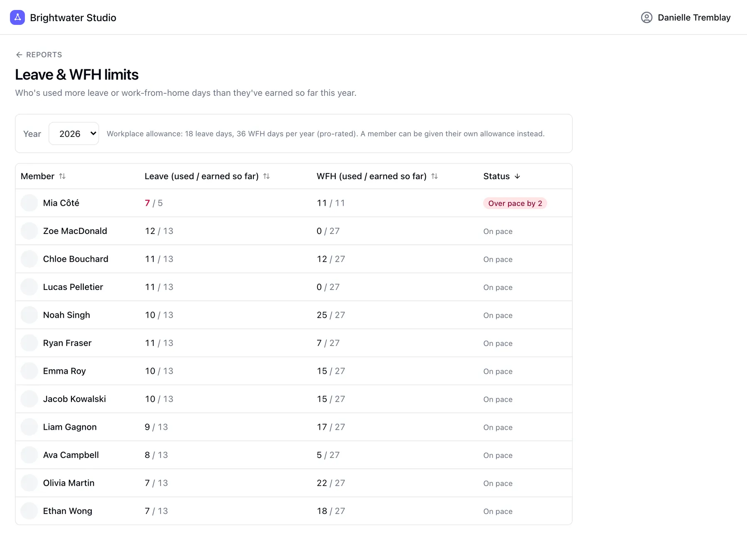
Task: Select Ryan Fraser name
Action: point(67,343)
